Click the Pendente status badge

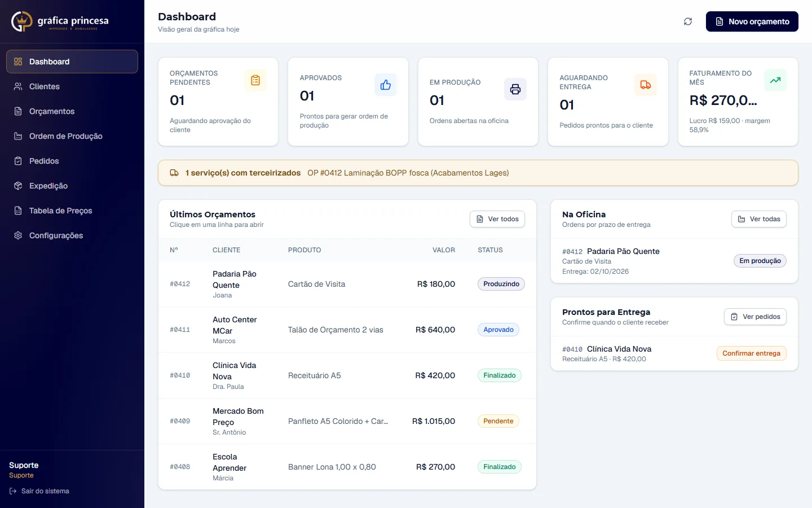click(498, 421)
